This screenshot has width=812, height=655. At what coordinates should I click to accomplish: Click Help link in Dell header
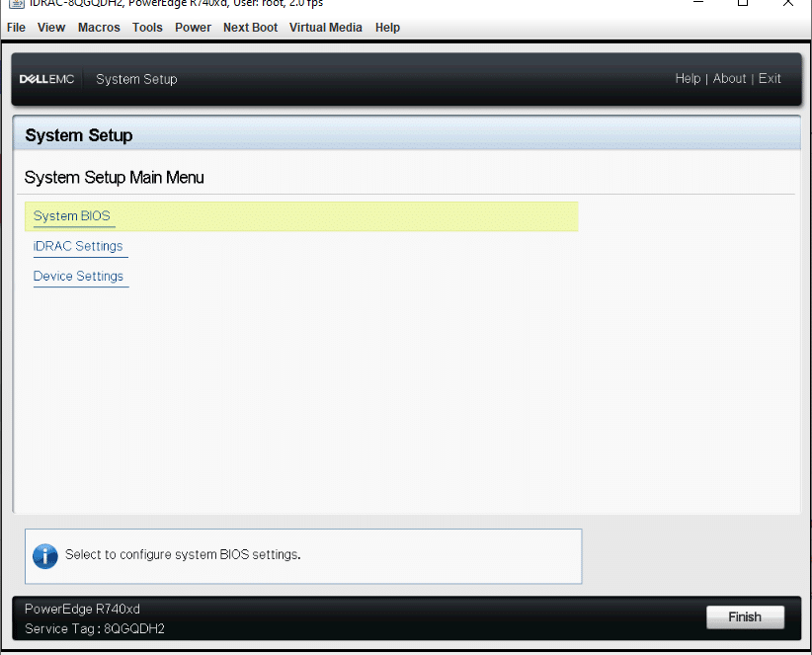pyautogui.click(x=688, y=79)
